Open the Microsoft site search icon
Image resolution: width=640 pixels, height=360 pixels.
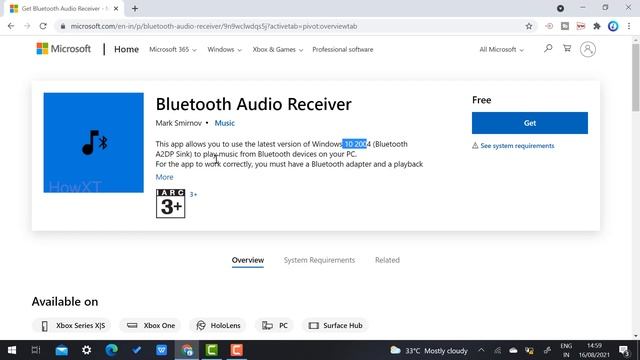point(548,49)
